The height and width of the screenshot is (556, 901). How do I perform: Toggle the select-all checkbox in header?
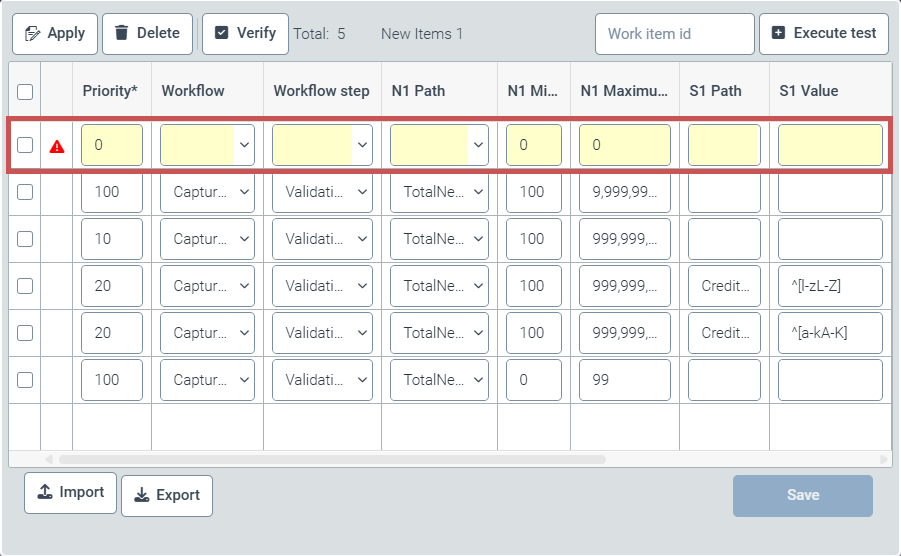click(25, 91)
